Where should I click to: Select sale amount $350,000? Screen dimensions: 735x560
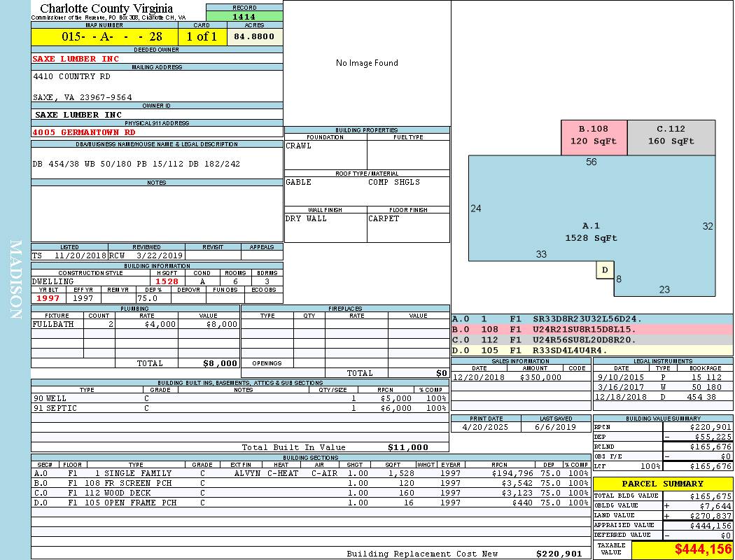(x=540, y=377)
